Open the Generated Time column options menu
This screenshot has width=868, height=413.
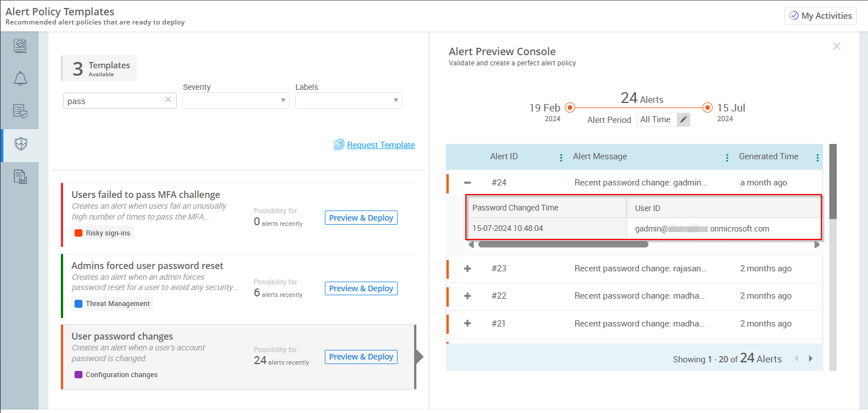[817, 156]
